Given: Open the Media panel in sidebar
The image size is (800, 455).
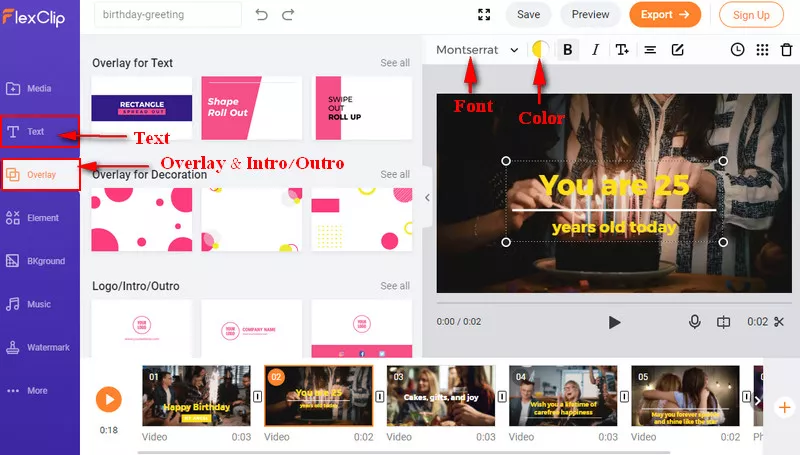Looking at the screenshot, I should [x=29, y=88].
